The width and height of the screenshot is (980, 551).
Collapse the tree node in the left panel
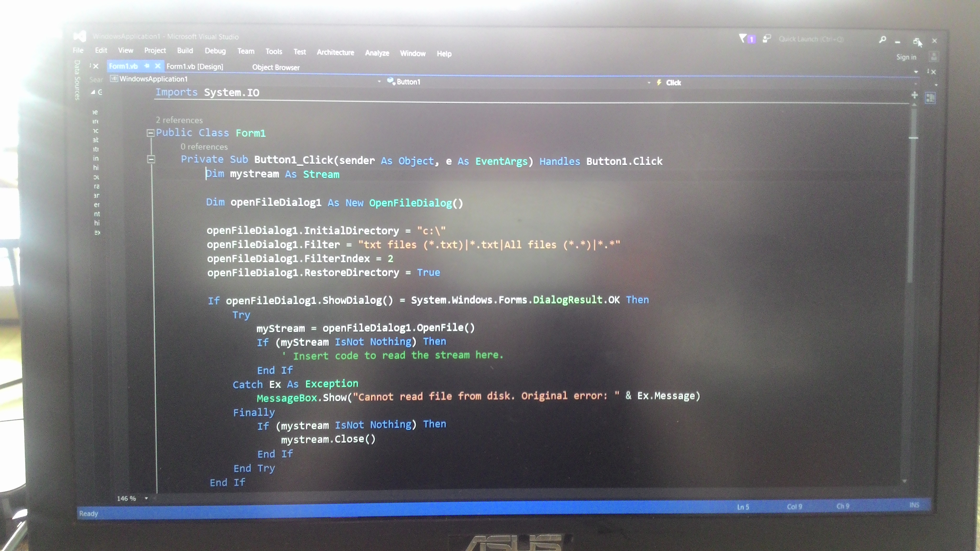pyautogui.click(x=93, y=92)
